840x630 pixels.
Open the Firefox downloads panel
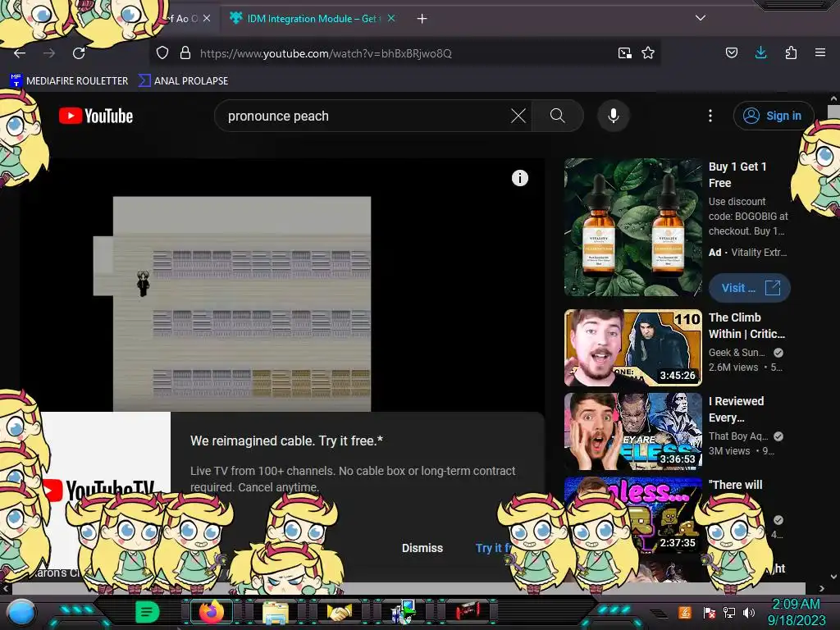click(x=760, y=52)
